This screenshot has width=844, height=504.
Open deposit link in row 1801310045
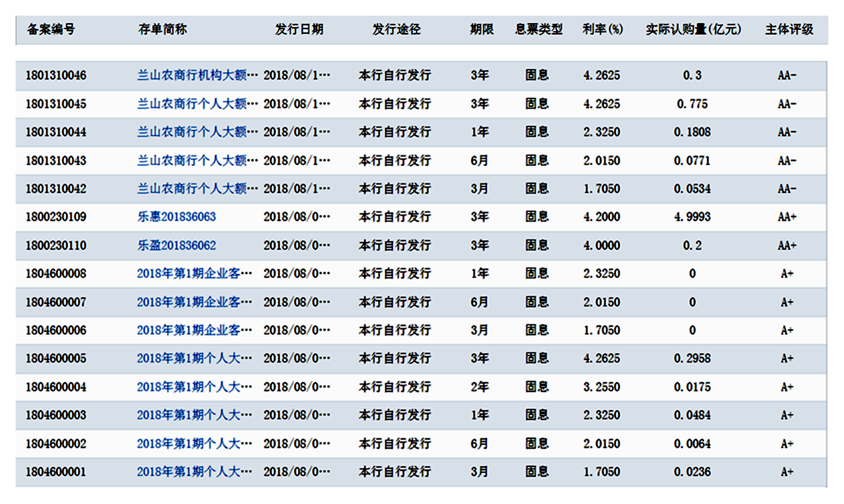(197, 104)
